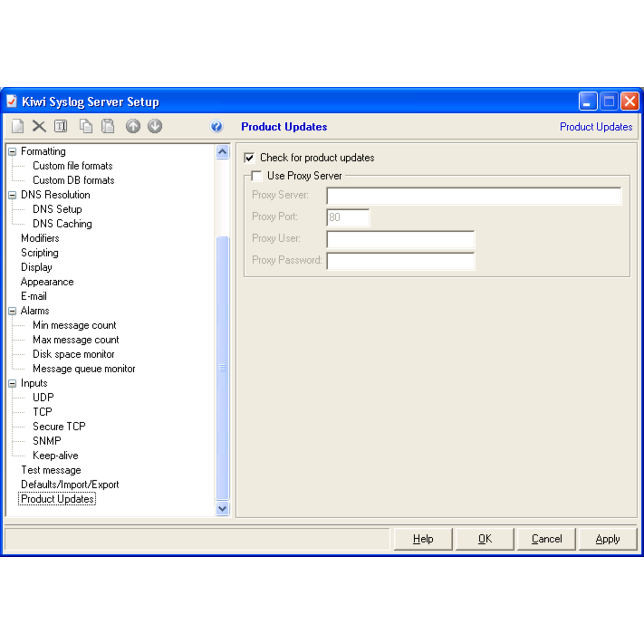Collapse the Alarms tree node

click(x=13, y=311)
